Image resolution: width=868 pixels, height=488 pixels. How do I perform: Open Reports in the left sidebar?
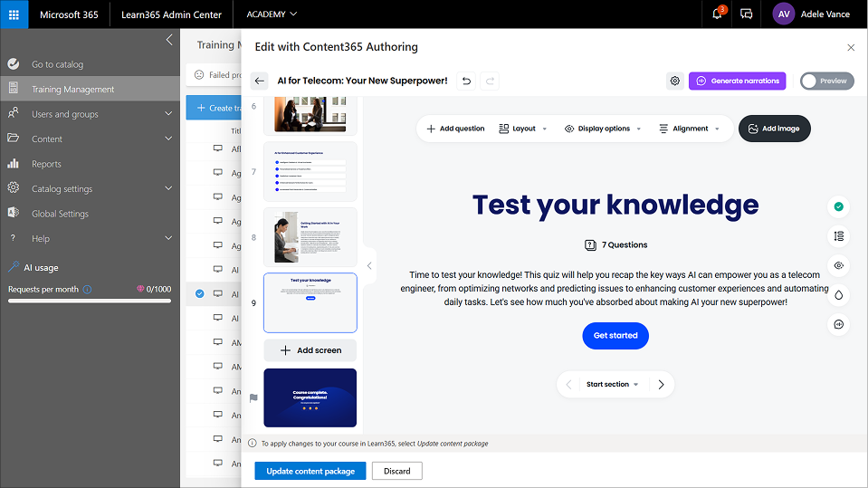point(46,164)
